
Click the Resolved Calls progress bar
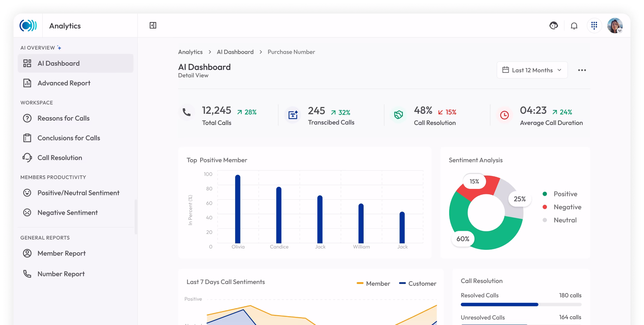[x=521, y=305]
